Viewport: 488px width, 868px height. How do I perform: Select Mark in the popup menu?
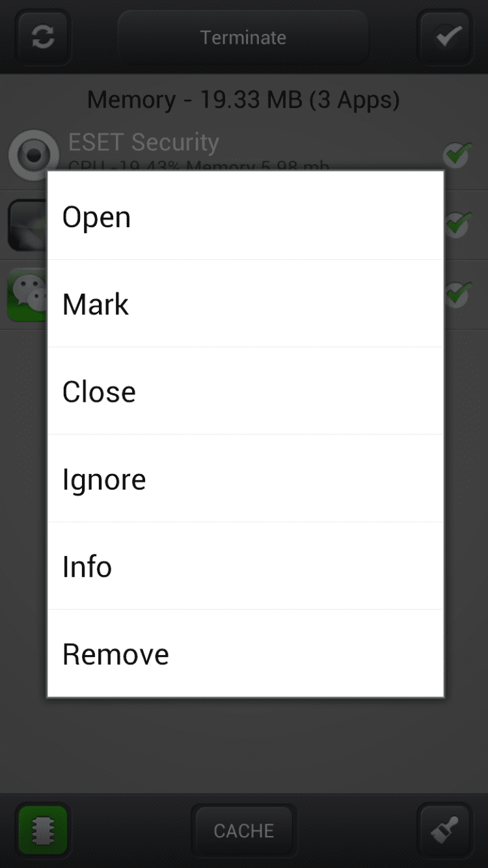pyautogui.click(x=246, y=303)
